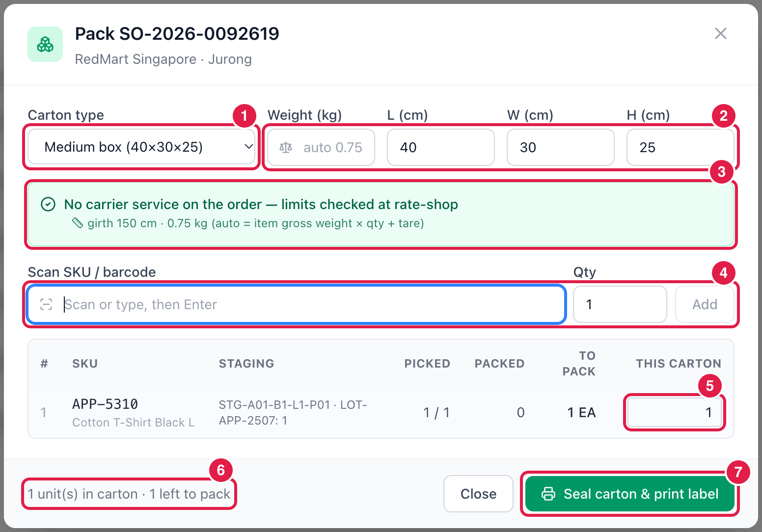Edit the Qty field showing 1
This screenshot has width=762, height=532.
pyautogui.click(x=620, y=304)
